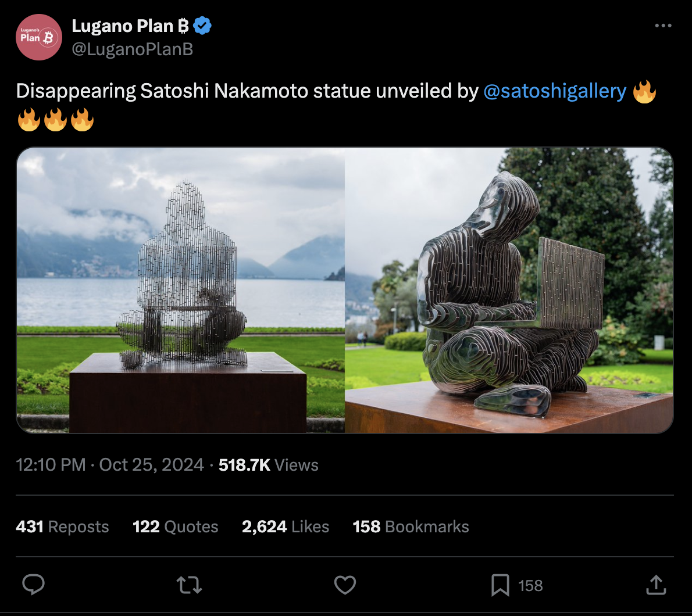
Task: Open the 122 Quotes list
Action: coord(175,527)
